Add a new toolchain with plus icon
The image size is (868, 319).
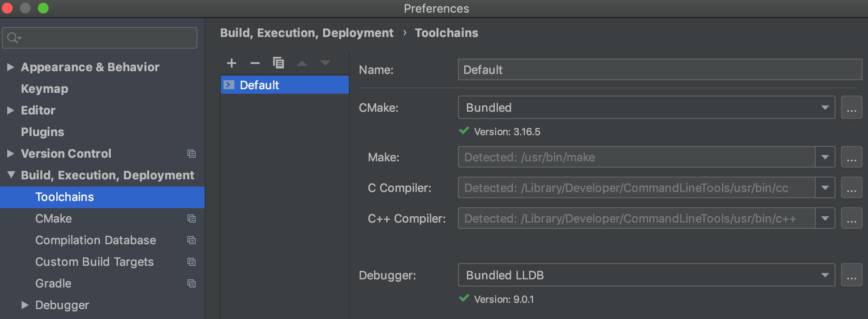(232, 63)
